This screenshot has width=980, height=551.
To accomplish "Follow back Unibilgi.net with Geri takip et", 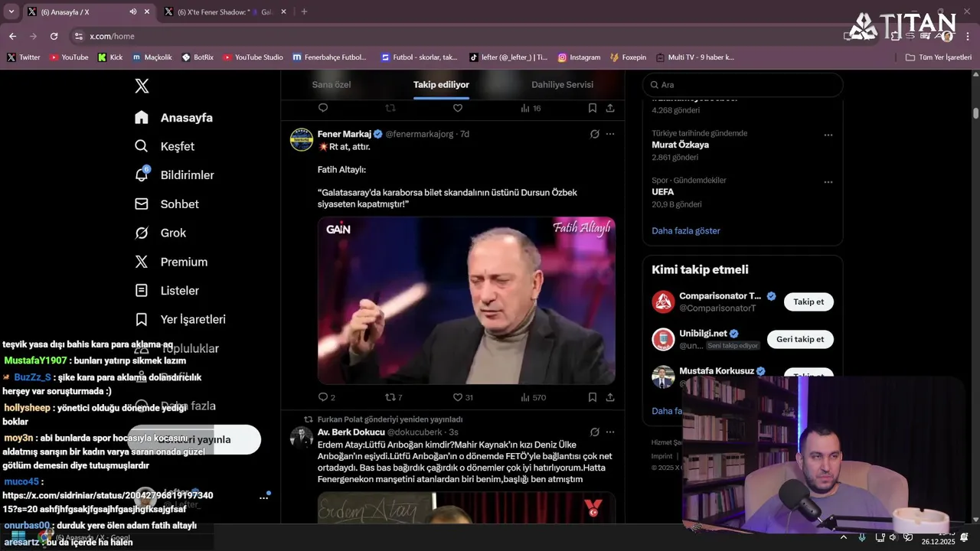I will (800, 339).
